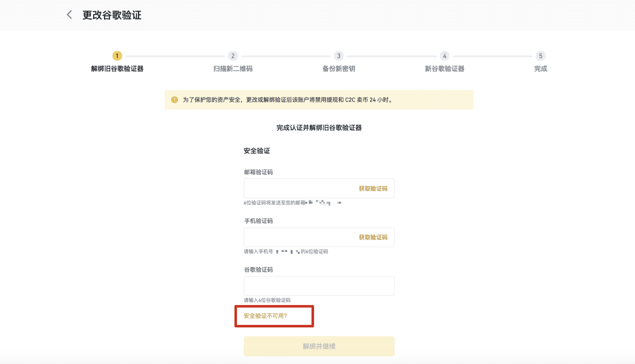Viewport: 635px width, 364px height.
Task: Click the 邮箱验证码 field label
Action: coord(258,172)
